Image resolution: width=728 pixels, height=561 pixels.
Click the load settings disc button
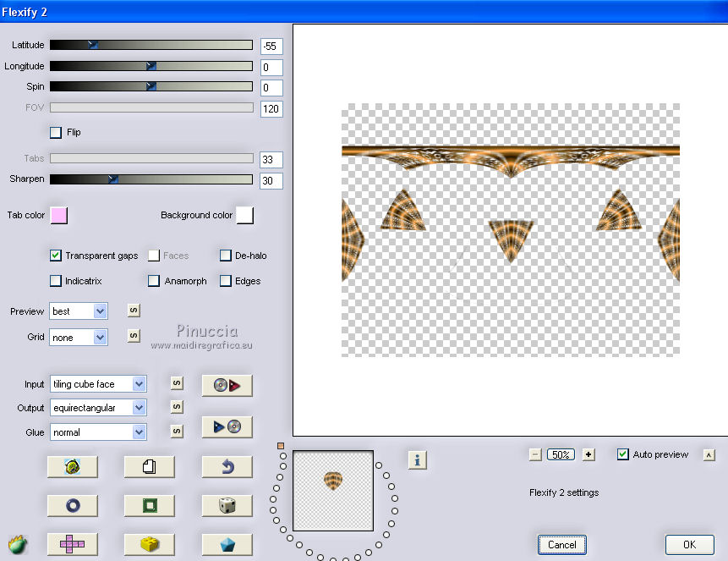227,385
